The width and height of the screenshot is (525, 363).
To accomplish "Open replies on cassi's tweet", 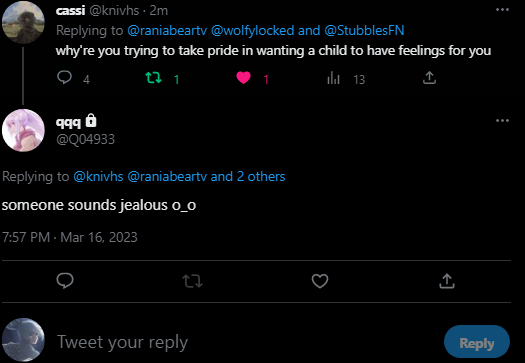I will (x=65, y=77).
